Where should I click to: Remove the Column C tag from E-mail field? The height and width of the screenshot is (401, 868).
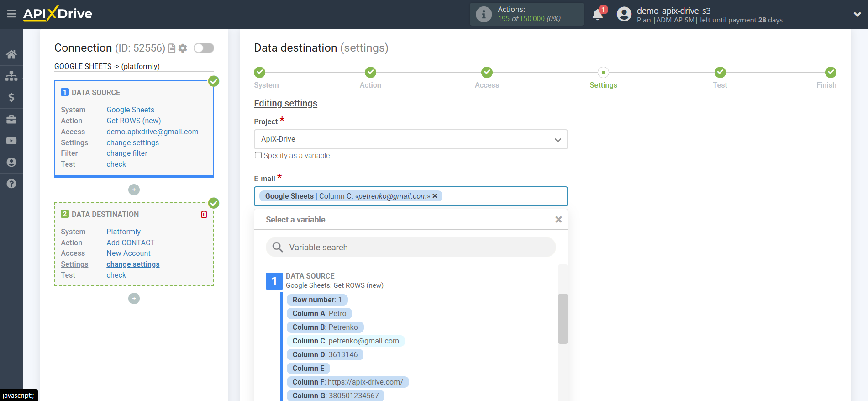pyautogui.click(x=435, y=196)
